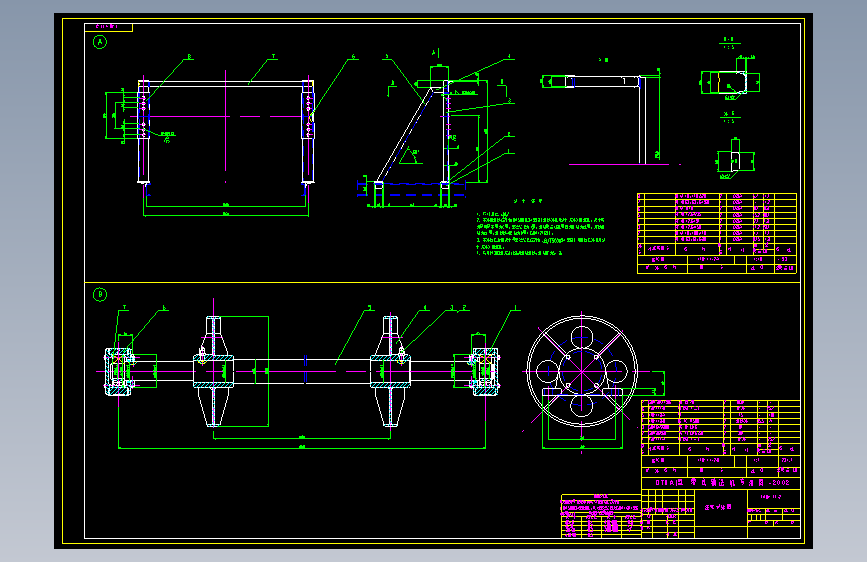Click the upper parts list table
The image size is (867, 562).
coord(717,233)
